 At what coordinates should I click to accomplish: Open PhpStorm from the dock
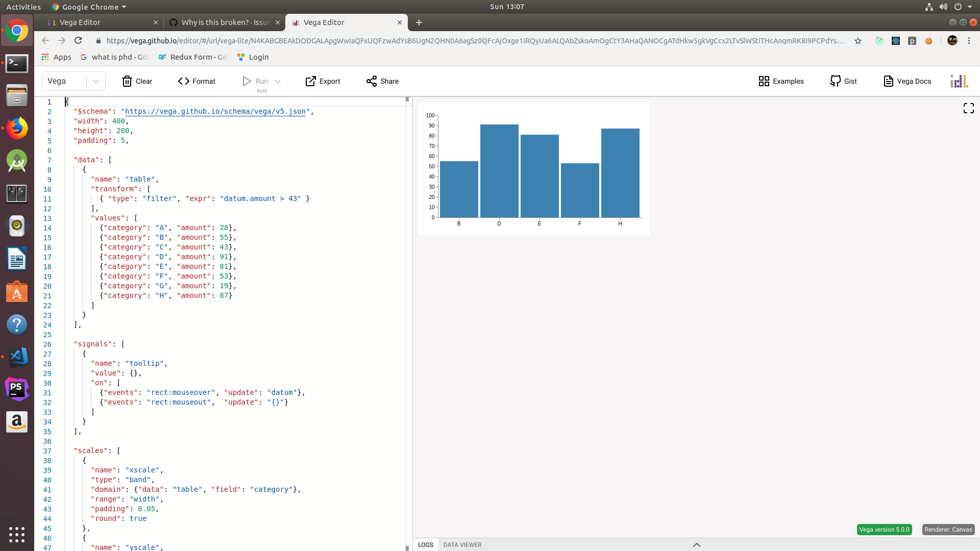pos(17,389)
